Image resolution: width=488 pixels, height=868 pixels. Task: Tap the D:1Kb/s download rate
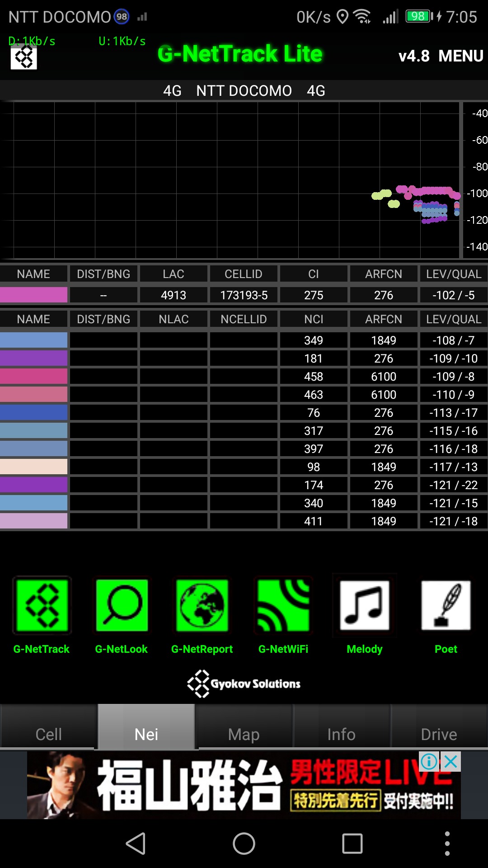click(x=32, y=41)
